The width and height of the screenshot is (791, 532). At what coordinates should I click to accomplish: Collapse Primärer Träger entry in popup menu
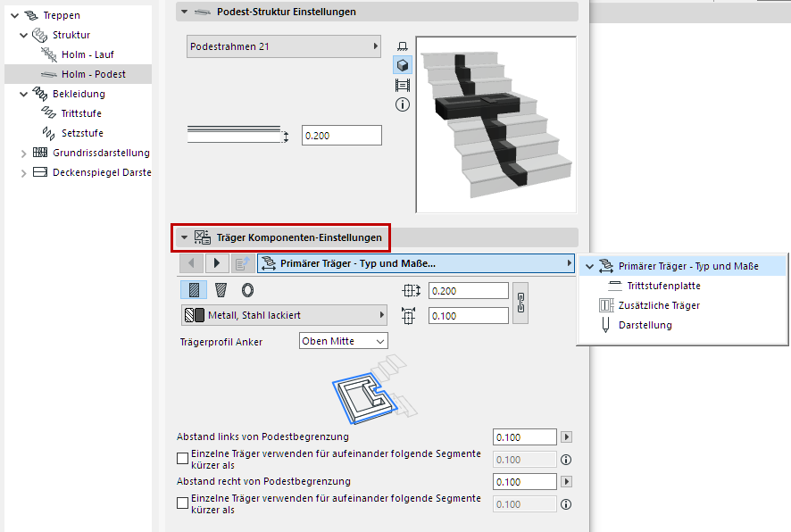(589, 266)
